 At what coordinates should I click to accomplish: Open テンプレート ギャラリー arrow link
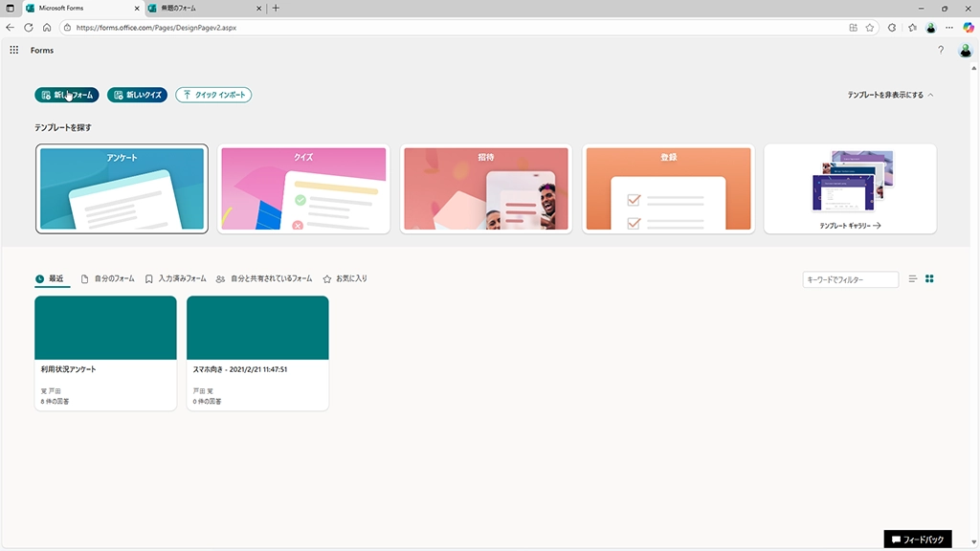pyautogui.click(x=850, y=226)
